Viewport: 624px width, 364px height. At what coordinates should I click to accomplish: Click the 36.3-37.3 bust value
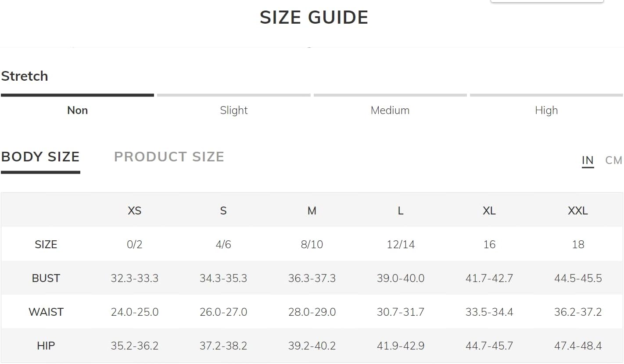tap(312, 278)
